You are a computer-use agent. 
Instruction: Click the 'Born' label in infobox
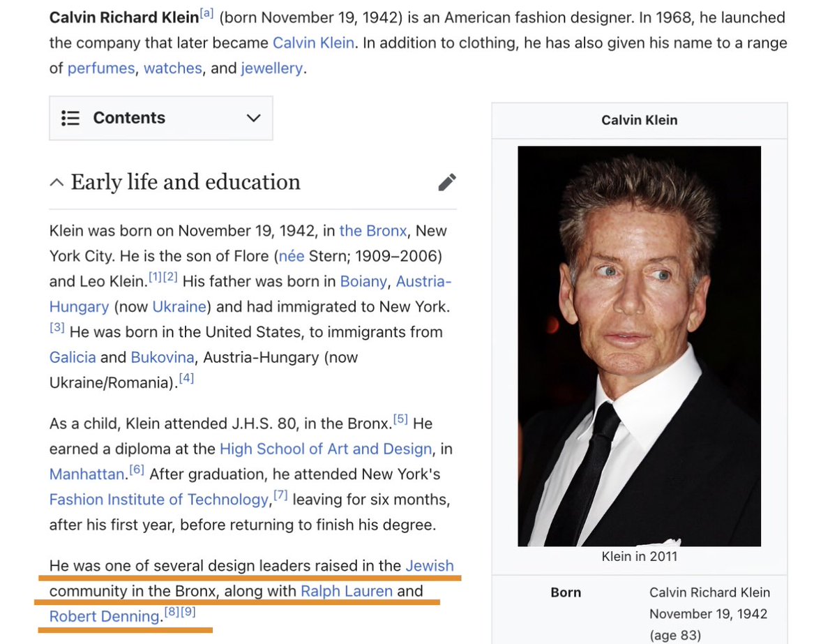[566, 592]
